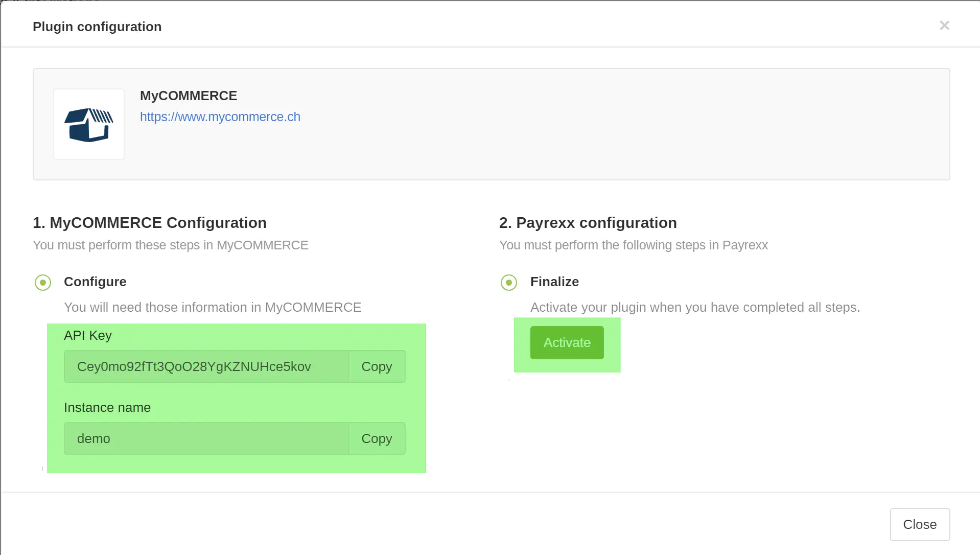Click the MyCOMMERCE plugin name heading
The width and height of the screenshot is (980, 555).
[x=188, y=96]
